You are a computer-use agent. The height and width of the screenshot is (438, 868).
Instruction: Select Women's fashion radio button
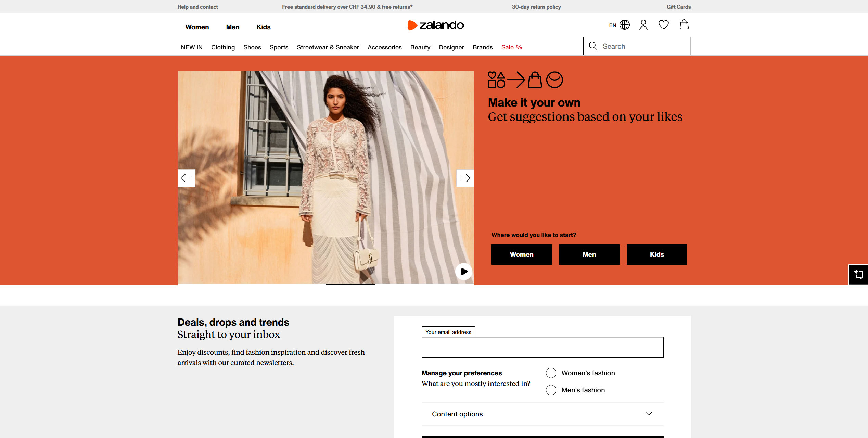[x=551, y=373]
